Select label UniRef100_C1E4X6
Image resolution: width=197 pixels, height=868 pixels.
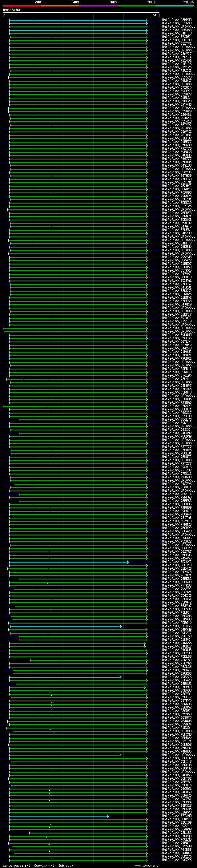pyautogui.click(x=177, y=568)
